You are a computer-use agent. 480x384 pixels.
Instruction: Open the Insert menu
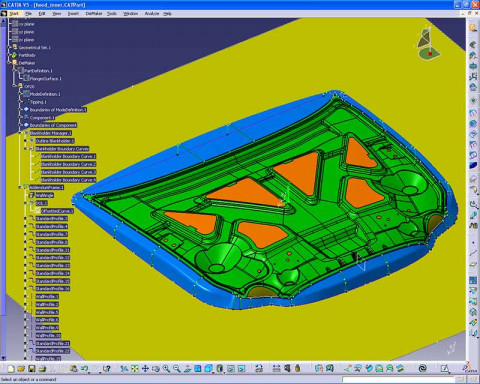[73, 14]
